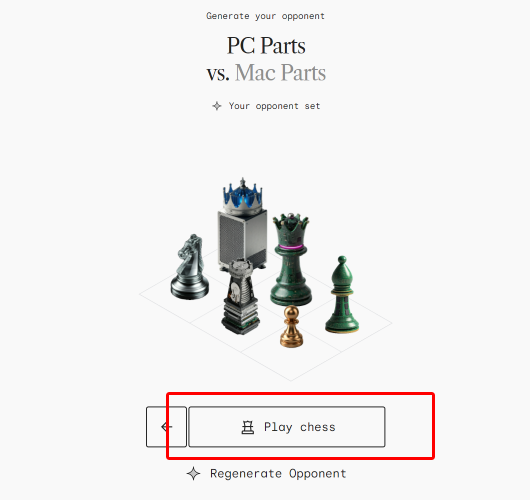Click the Your opponent set label
The image size is (530, 500).
[x=274, y=106]
